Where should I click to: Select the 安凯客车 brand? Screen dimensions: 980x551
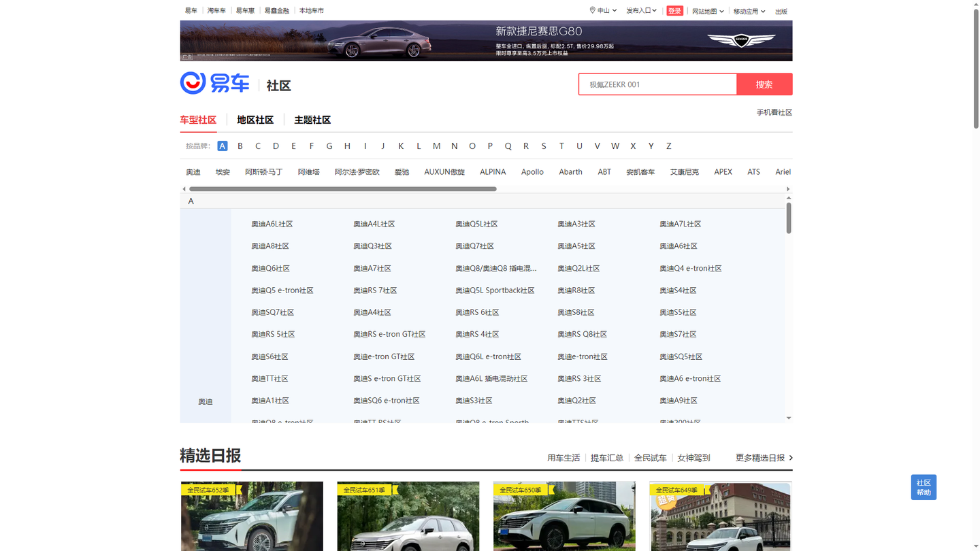point(640,172)
